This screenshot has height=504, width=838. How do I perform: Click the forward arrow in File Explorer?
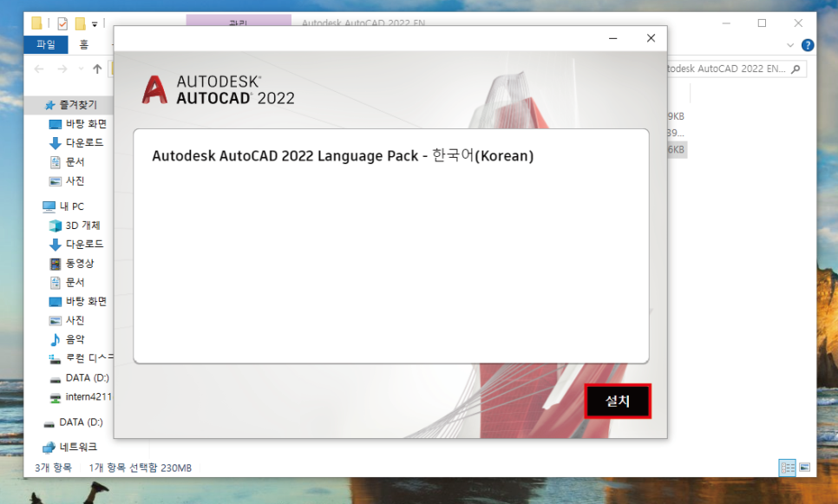[x=62, y=69]
